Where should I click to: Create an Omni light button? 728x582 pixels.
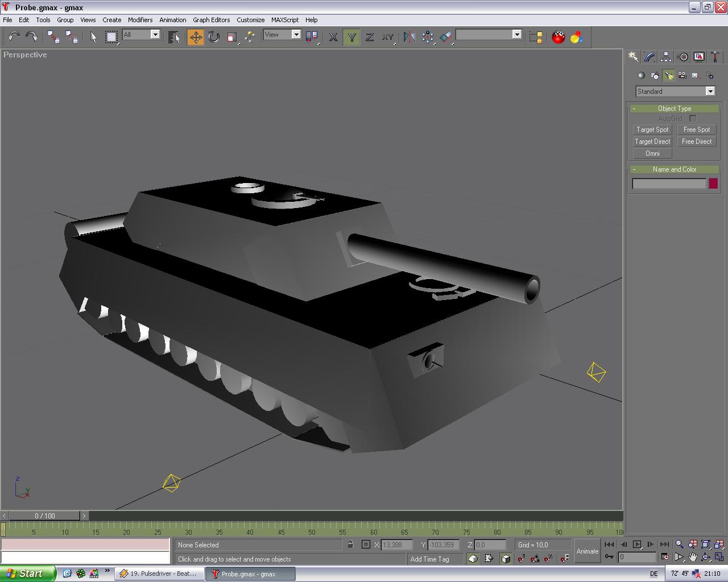click(x=652, y=153)
